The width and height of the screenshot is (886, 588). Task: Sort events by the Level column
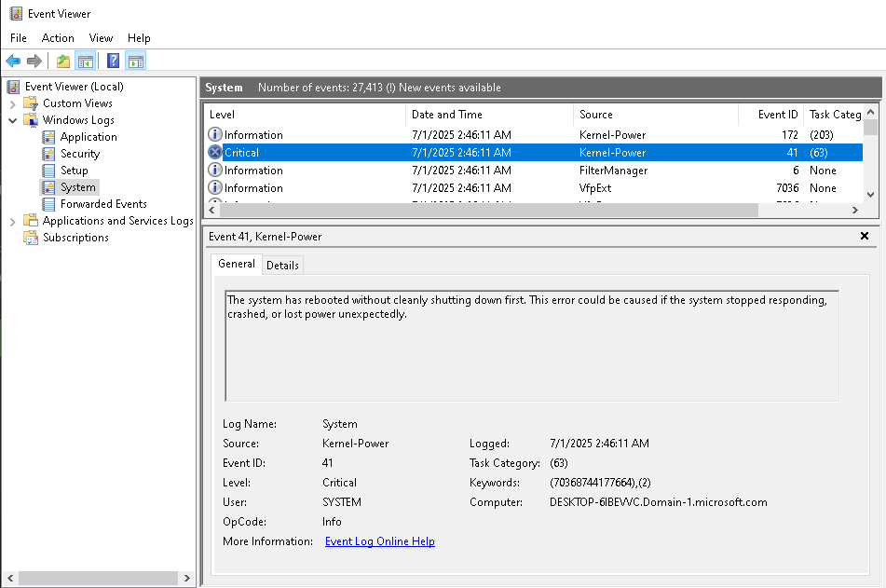[305, 115]
